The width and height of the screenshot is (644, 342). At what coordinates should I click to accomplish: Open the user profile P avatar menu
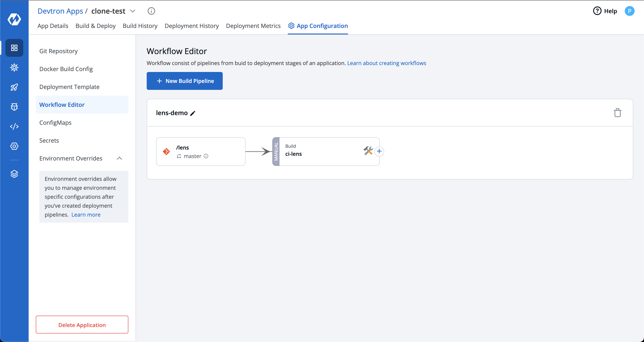click(x=629, y=11)
